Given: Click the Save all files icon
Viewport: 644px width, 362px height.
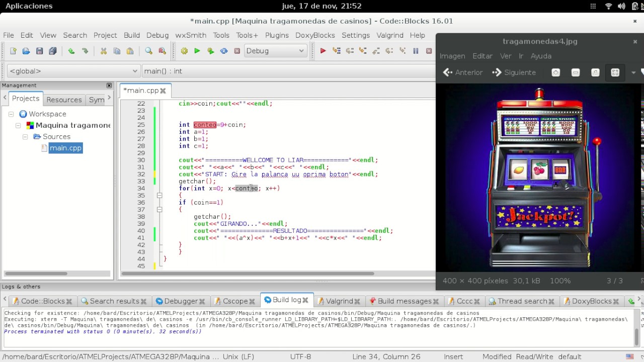Looking at the screenshot, I should [x=53, y=51].
